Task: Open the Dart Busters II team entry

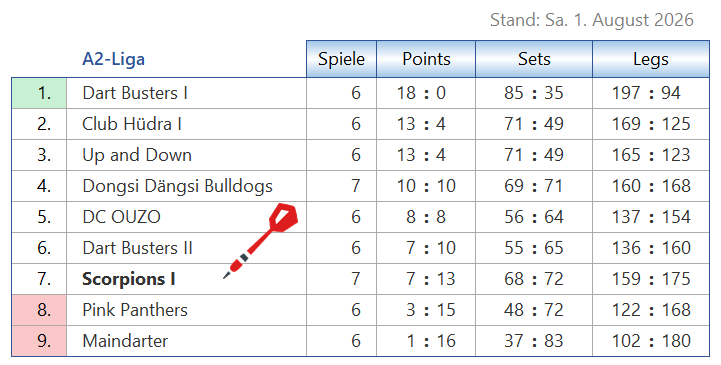Action: 137,248
